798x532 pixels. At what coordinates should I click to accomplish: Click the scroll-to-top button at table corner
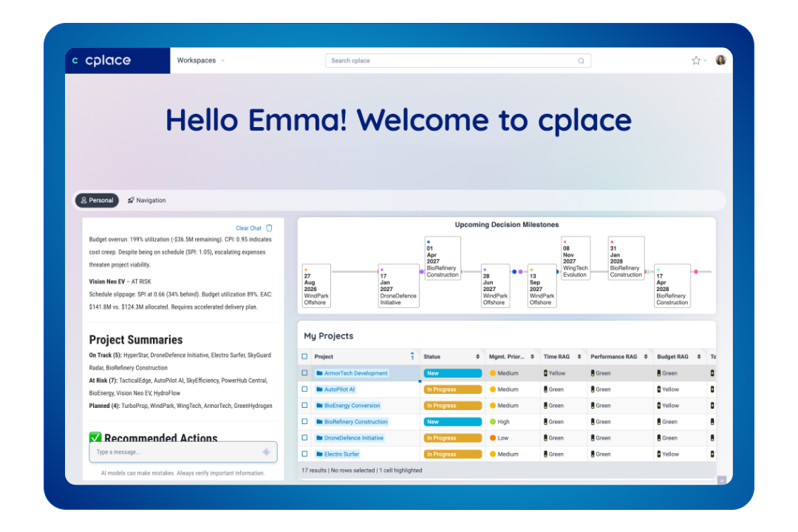721,480
